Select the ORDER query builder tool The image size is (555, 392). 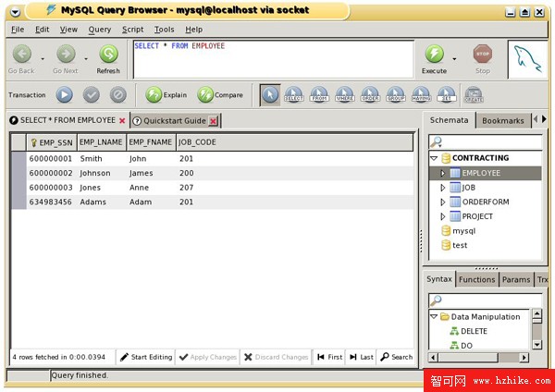[x=370, y=95]
